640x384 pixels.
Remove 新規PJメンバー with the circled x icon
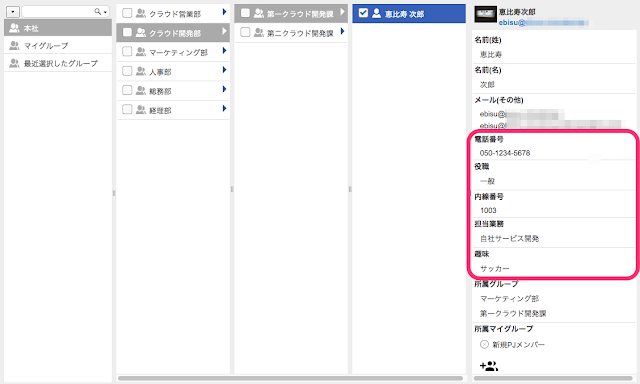point(484,344)
